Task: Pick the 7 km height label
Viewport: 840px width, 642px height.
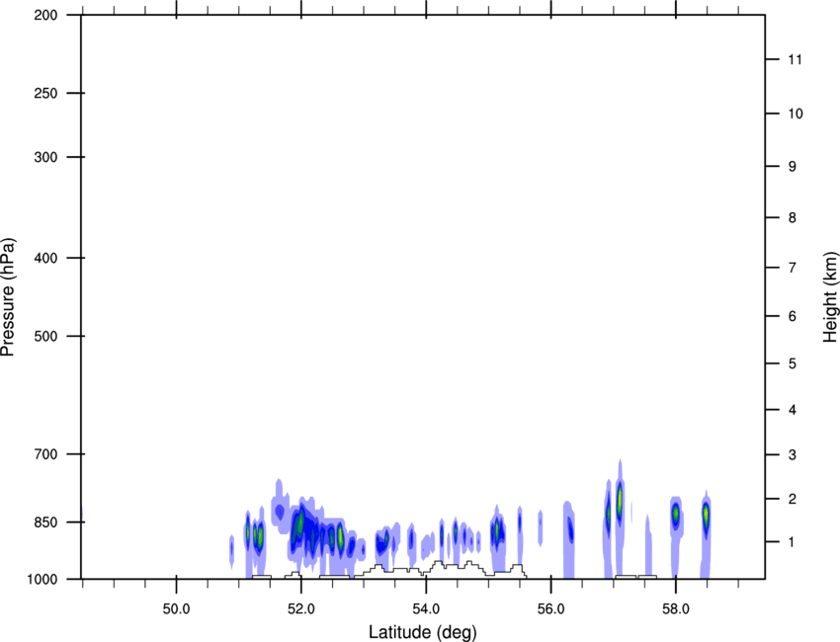Action: click(x=792, y=268)
